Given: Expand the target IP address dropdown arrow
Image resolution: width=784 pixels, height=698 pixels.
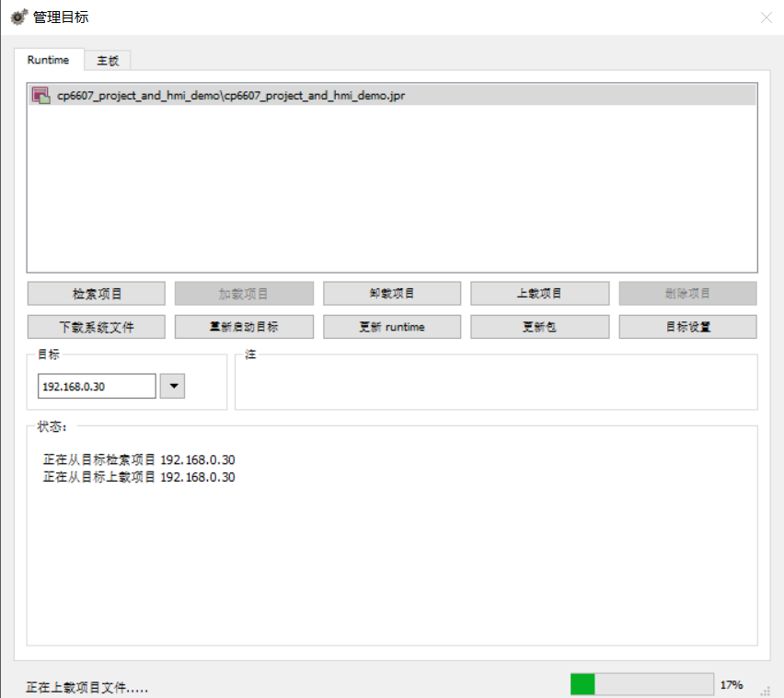Looking at the screenshot, I should (172, 387).
